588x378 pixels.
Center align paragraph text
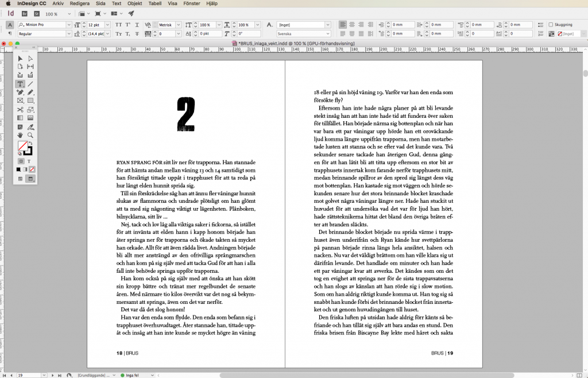[x=352, y=25]
